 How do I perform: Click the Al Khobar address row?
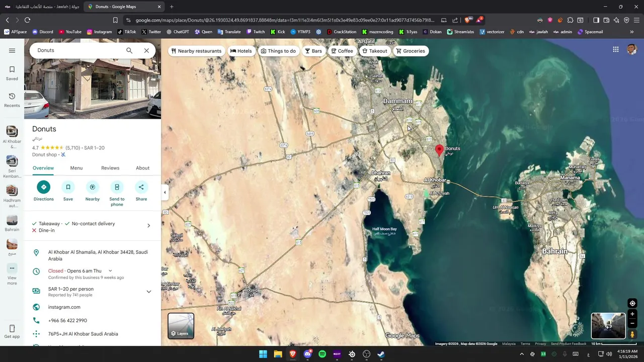(93, 255)
